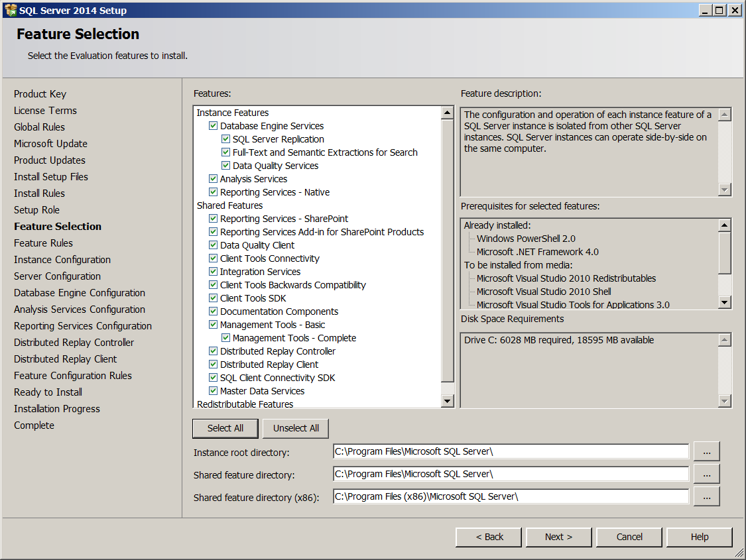The width and height of the screenshot is (746, 560).
Task: Select Shared Features tree node
Action: (229, 205)
